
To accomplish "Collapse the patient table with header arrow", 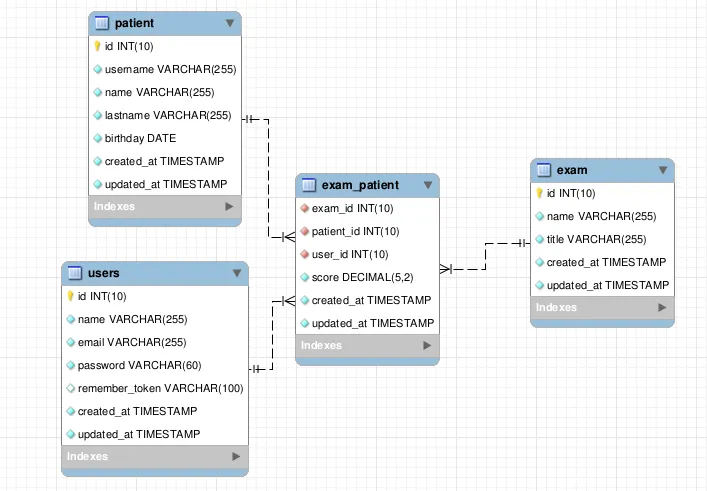I will click(230, 23).
